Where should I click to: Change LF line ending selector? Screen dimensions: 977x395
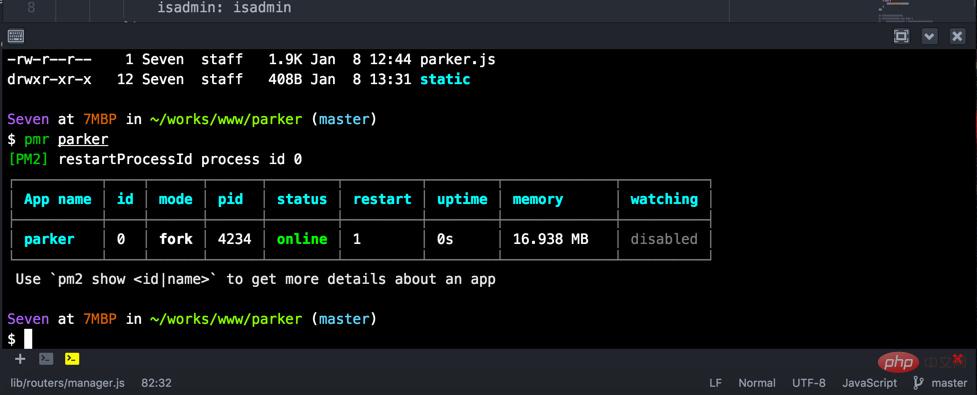tap(715, 383)
